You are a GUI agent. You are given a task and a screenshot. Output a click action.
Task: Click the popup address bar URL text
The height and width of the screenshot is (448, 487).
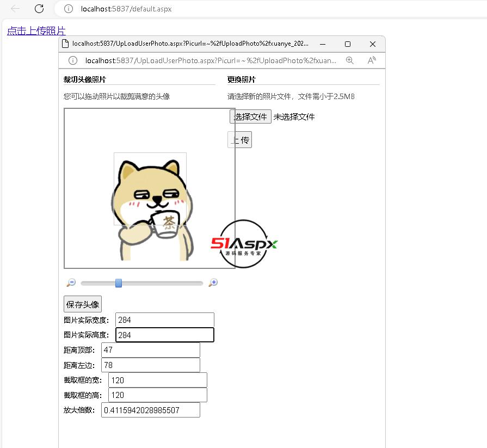click(211, 60)
